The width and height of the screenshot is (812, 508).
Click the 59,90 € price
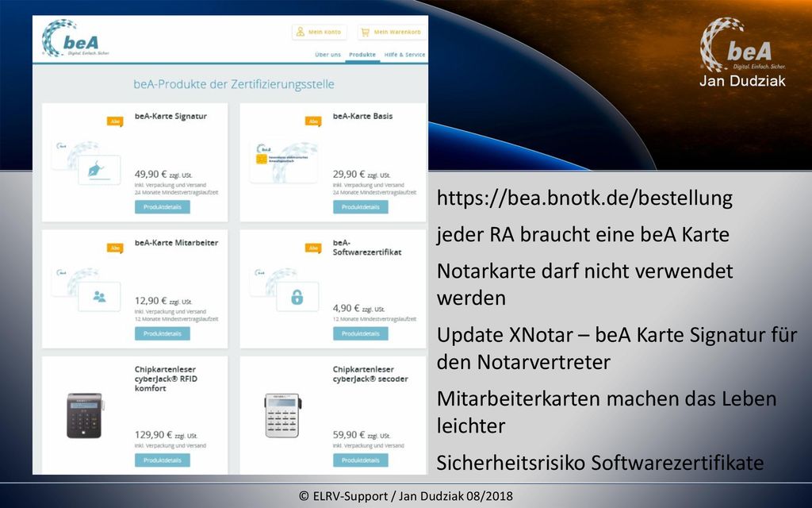349,434
